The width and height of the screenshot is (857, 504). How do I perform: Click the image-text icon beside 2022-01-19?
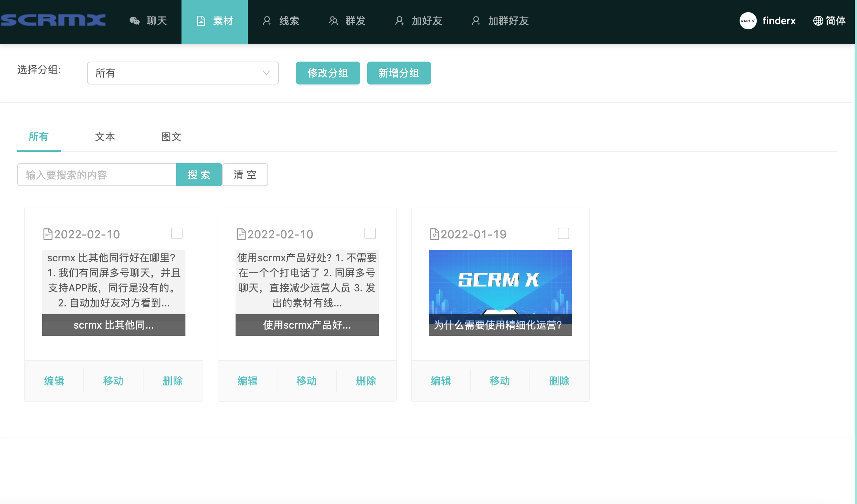(x=434, y=234)
